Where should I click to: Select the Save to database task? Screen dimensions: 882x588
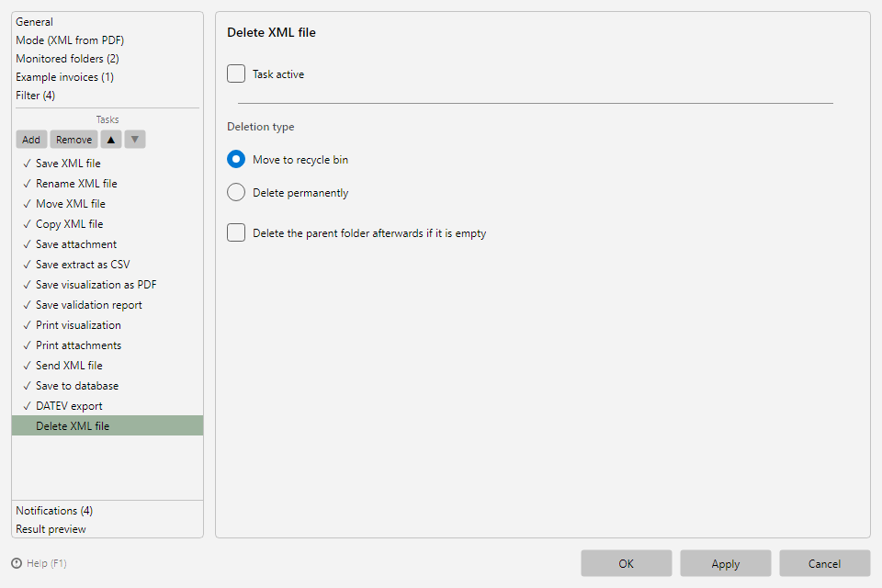[107, 386]
